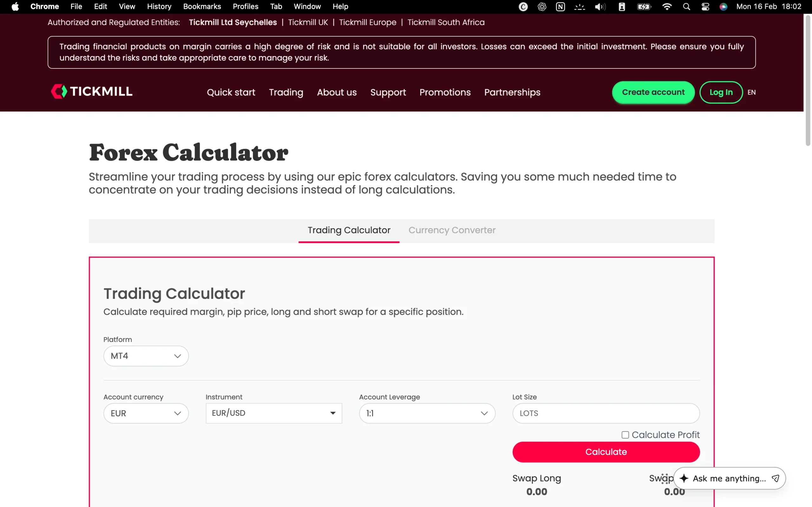Open the Control Center icon

pos(705,7)
